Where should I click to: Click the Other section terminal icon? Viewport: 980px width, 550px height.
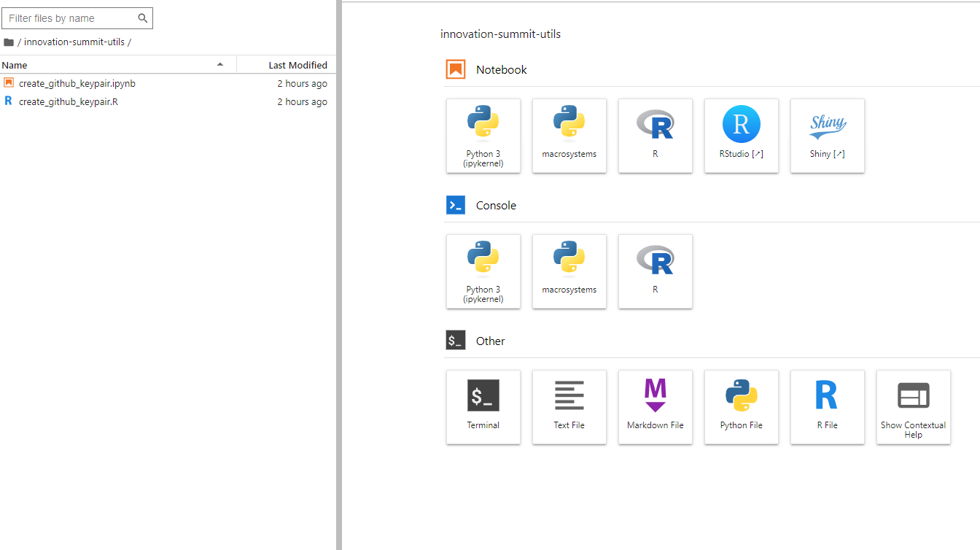coord(456,341)
